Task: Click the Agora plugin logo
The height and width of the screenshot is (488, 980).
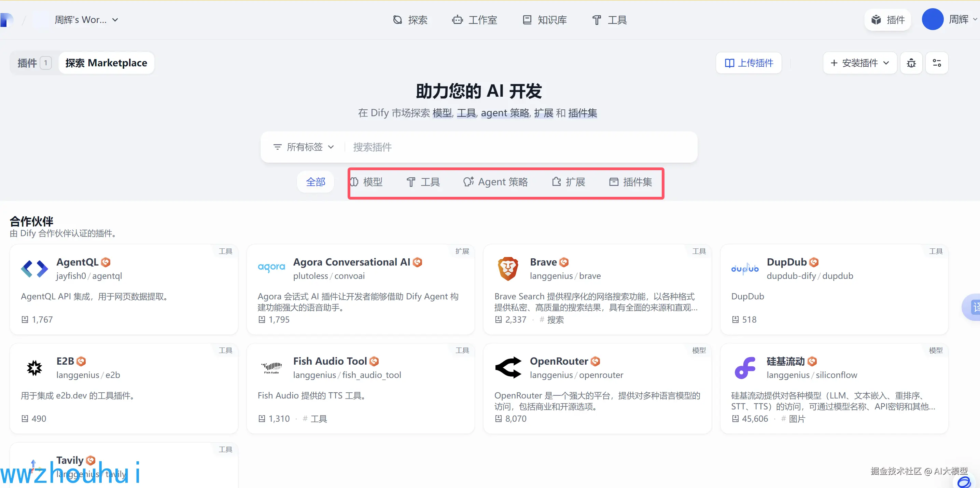Action: point(271,268)
